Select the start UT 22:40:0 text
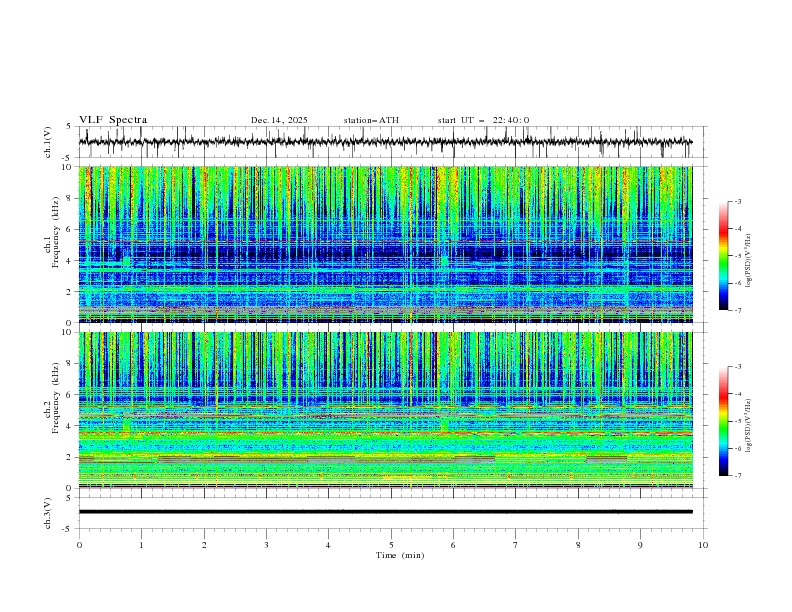Screen dimensions: 792x612 point(483,120)
